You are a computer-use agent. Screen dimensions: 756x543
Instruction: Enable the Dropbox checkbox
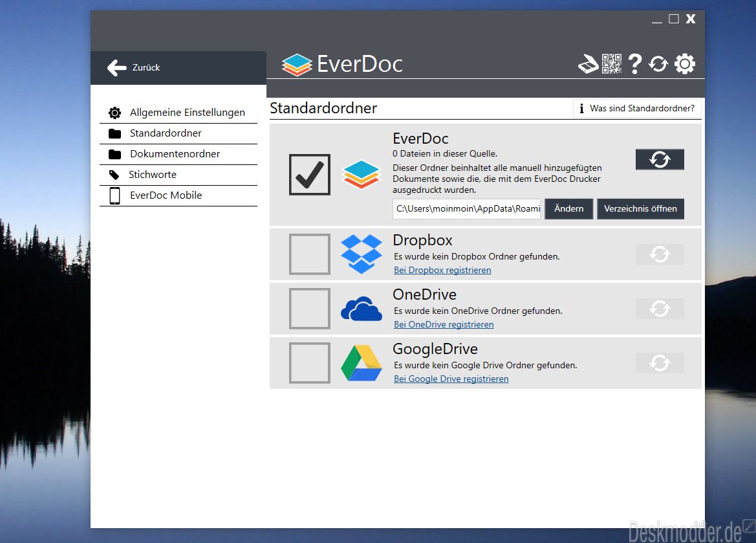[310, 254]
